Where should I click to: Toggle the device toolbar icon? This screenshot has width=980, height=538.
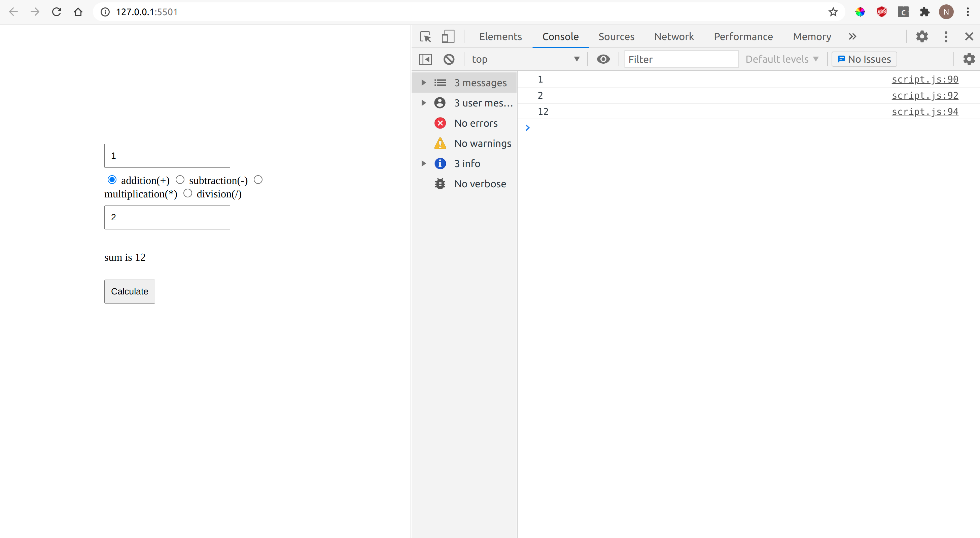tap(448, 37)
